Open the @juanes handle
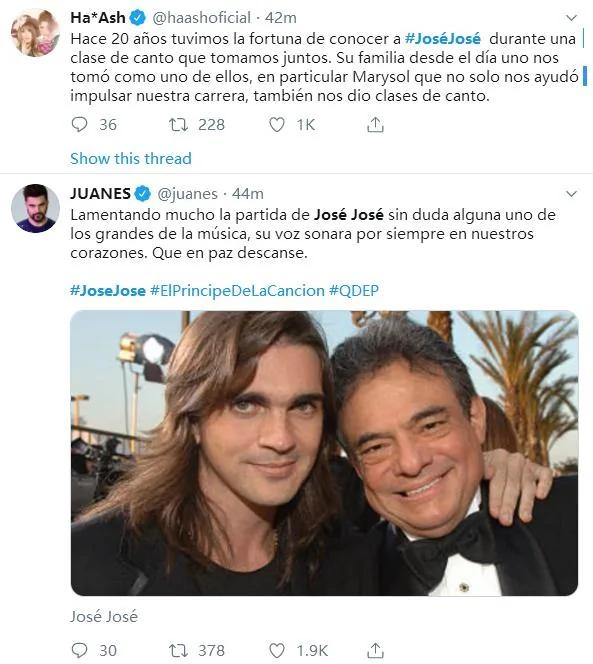This screenshot has width=593, height=664. [x=187, y=194]
